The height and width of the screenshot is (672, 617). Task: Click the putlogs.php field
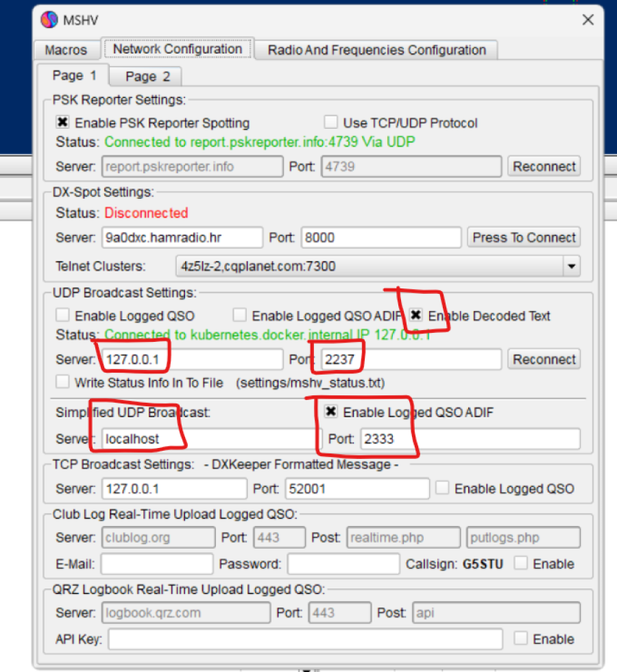click(524, 538)
